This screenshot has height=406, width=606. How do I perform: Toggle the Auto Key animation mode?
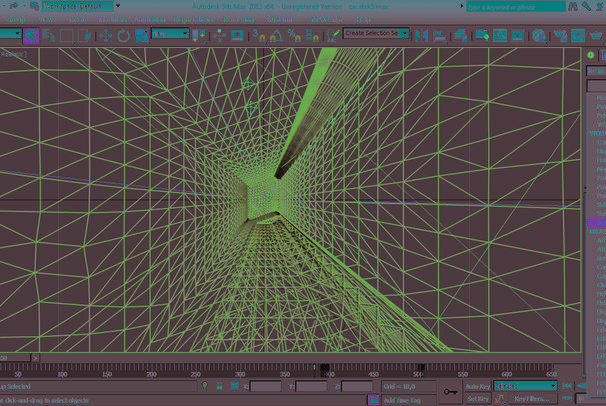(478, 386)
